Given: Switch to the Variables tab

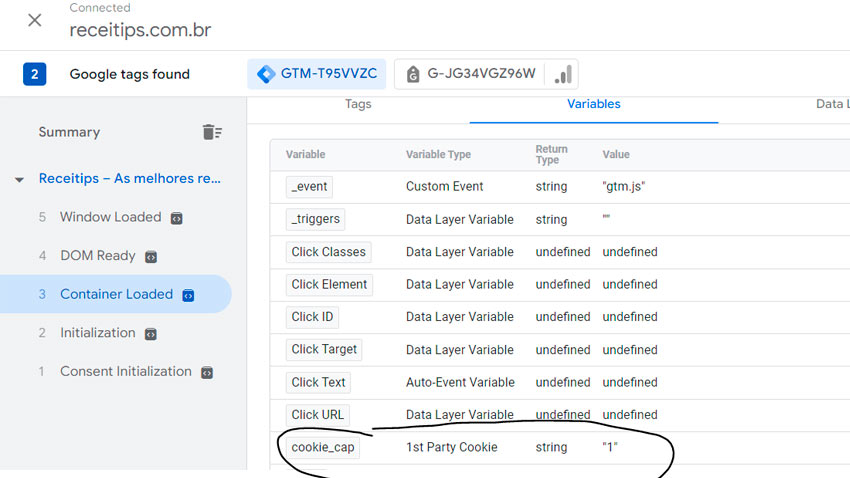Looking at the screenshot, I should [x=594, y=104].
